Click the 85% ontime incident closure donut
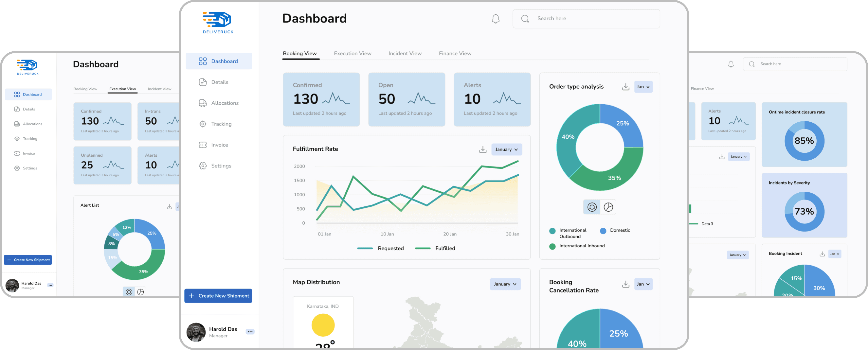The width and height of the screenshot is (868, 350). [x=804, y=141]
